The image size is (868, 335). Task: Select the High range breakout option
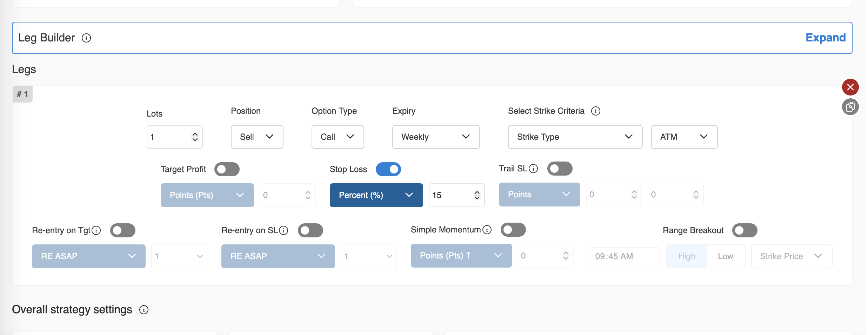point(686,256)
